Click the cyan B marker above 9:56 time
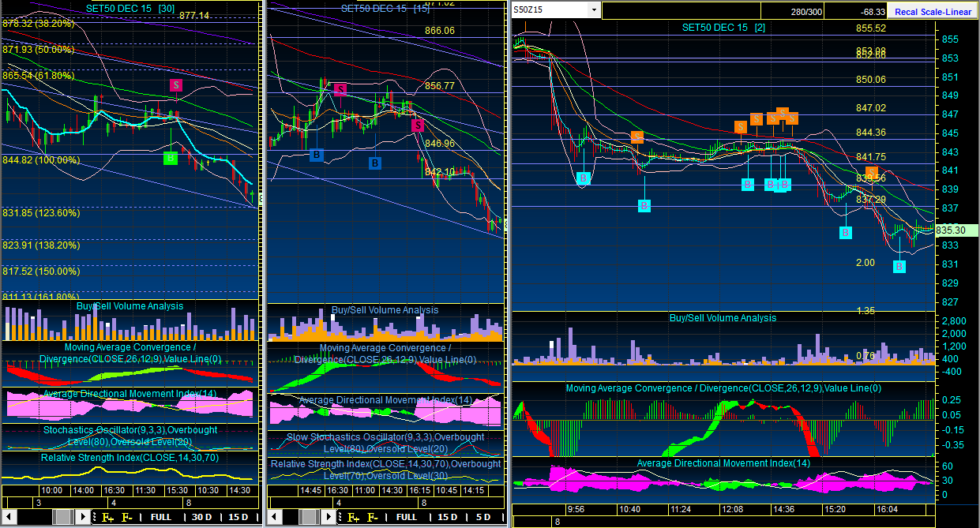The height and width of the screenshot is (528, 980). click(x=583, y=178)
